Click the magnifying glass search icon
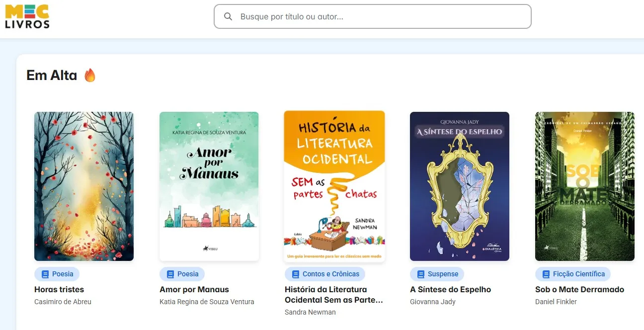Screen dimensions: 644x330 pyautogui.click(x=228, y=16)
